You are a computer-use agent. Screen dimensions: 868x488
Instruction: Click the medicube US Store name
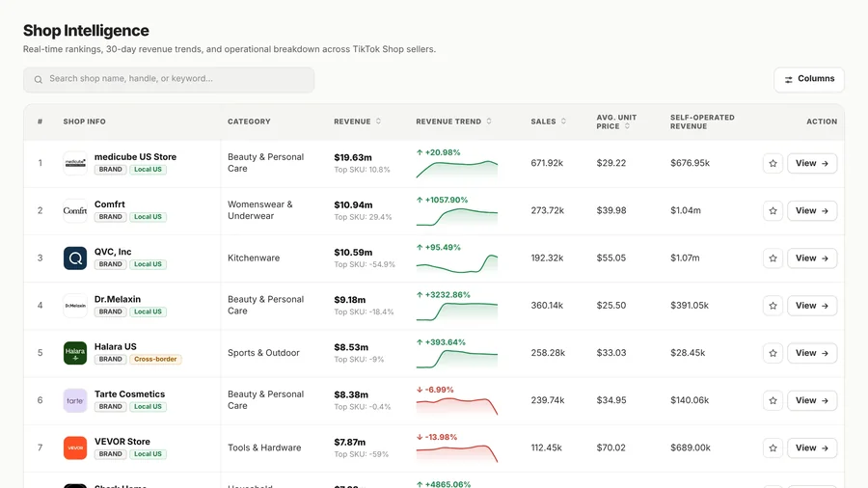(135, 157)
